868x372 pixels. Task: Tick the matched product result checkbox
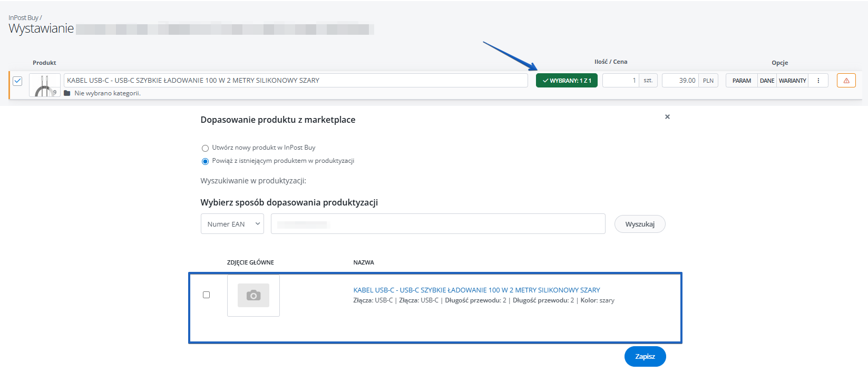207,295
